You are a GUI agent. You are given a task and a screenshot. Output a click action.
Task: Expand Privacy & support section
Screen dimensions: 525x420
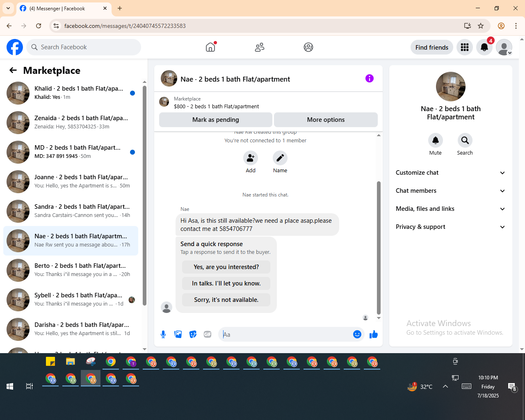pyautogui.click(x=451, y=227)
